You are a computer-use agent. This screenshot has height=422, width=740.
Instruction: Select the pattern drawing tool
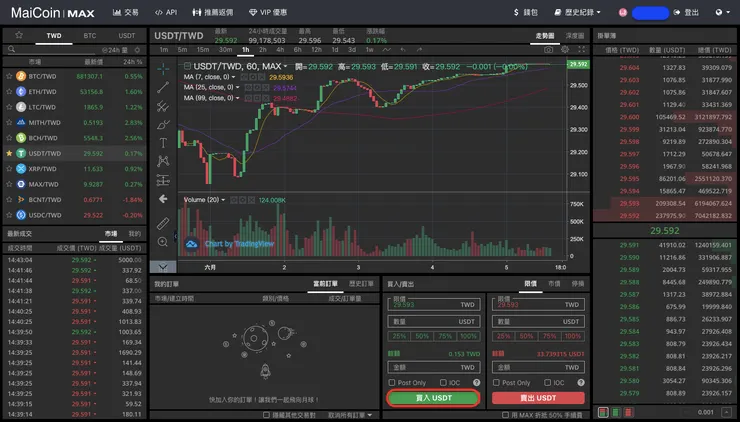click(163, 161)
